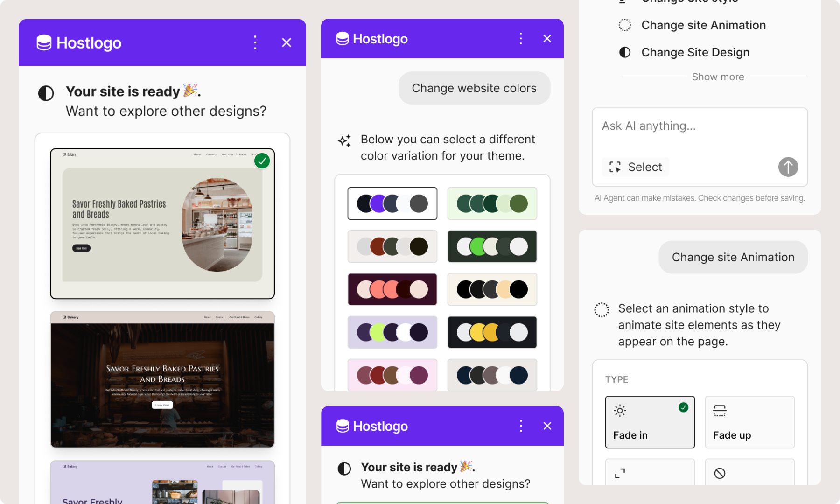Select the light bakery design with checkmark
The height and width of the screenshot is (504, 840).
(x=162, y=224)
